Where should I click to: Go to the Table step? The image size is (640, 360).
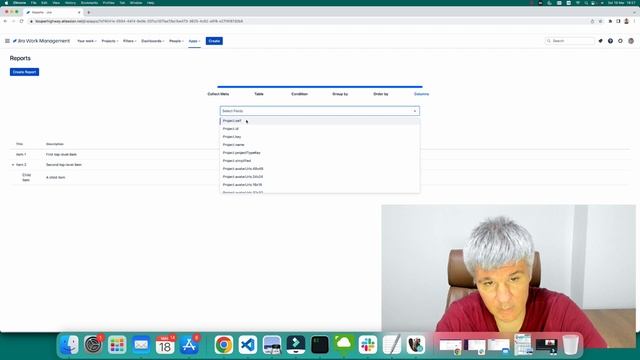pyautogui.click(x=259, y=94)
